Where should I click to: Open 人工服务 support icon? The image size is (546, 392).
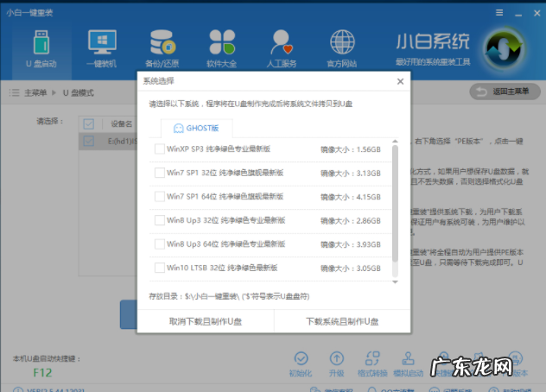[x=282, y=48]
